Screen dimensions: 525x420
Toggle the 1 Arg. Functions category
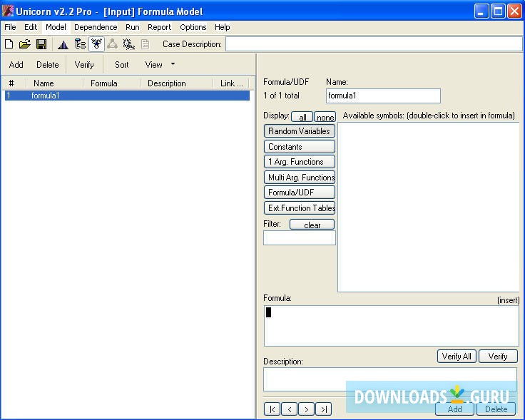tap(300, 162)
